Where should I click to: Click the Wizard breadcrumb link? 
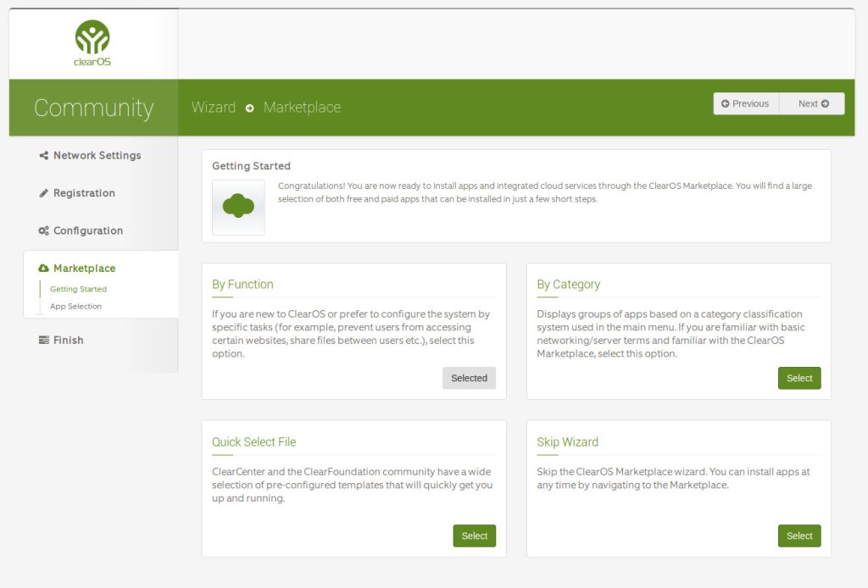[214, 108]
